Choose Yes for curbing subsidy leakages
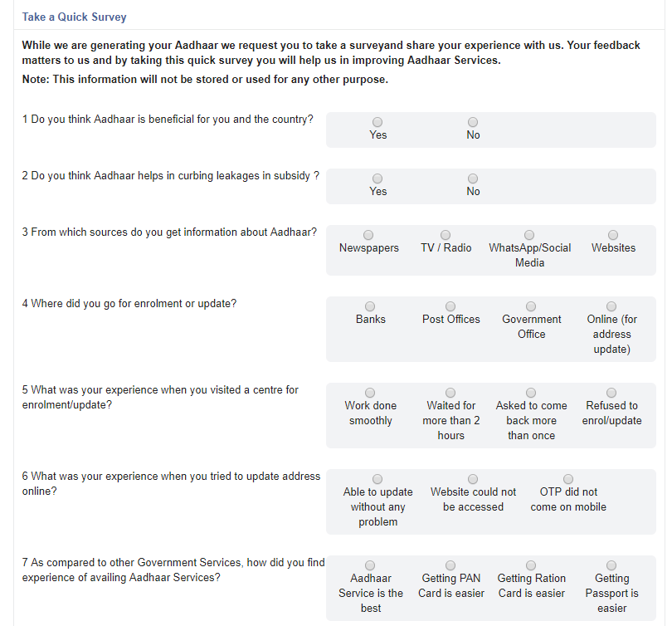This screenshot has height=626, width=672. pos(377,179)
